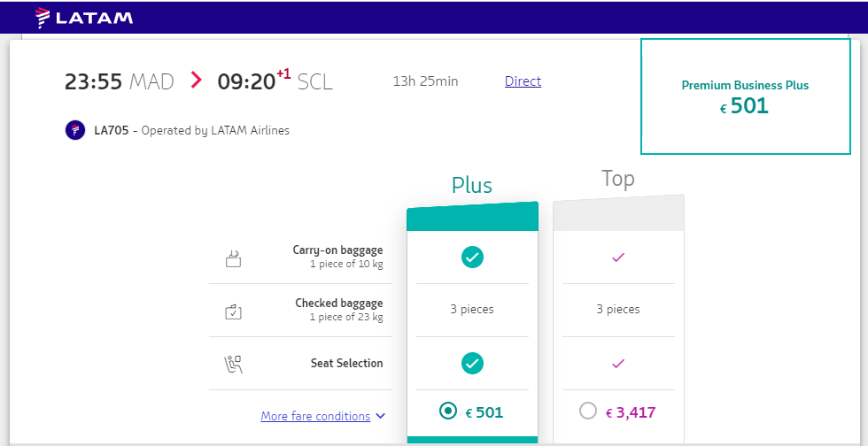Select the Plus fare € 501 radio button
The width and height of the screenshot is (868, 446).
click(448, 411)
